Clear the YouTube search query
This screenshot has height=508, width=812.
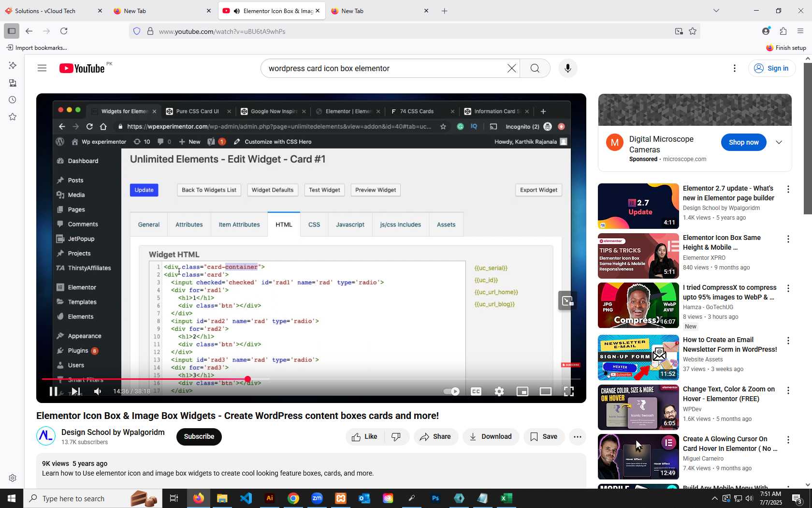click(x=511, y=68)
